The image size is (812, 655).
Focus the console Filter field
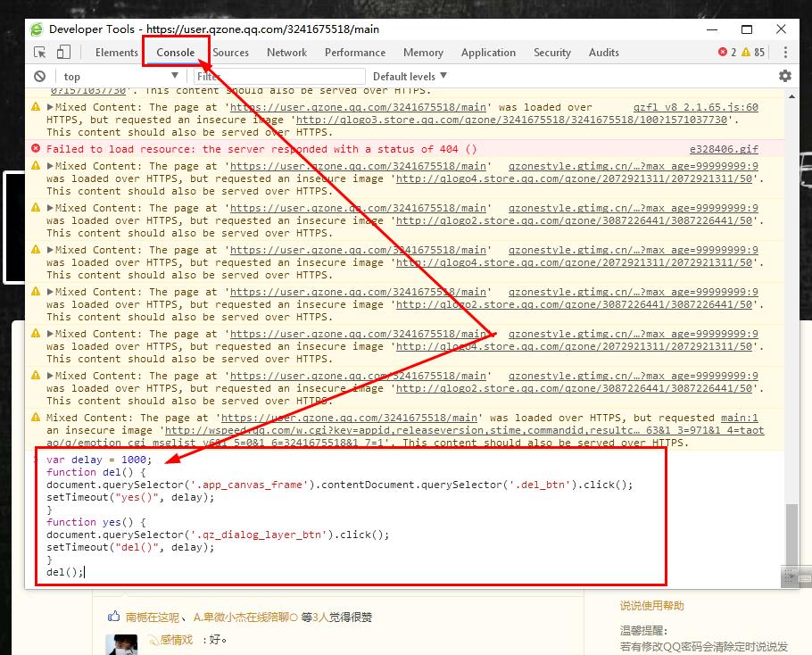pyautogui.click(x=279, y=77)
